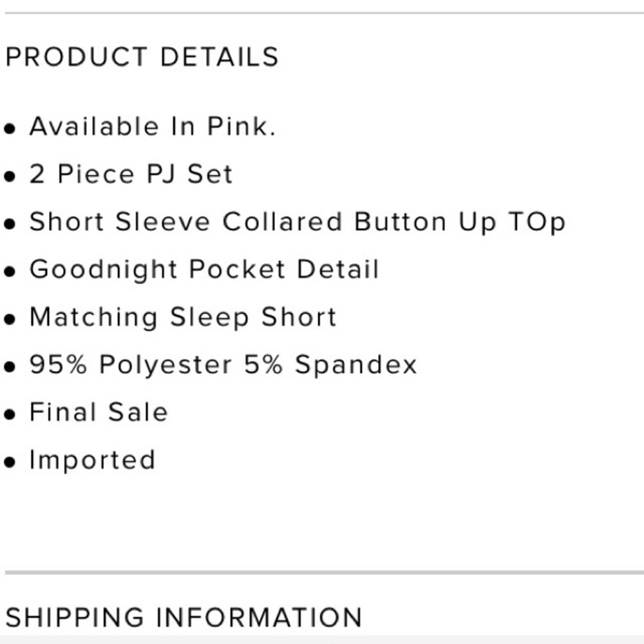
Task: Click the divider line above Product Details
Action: [x=322, y=12]
